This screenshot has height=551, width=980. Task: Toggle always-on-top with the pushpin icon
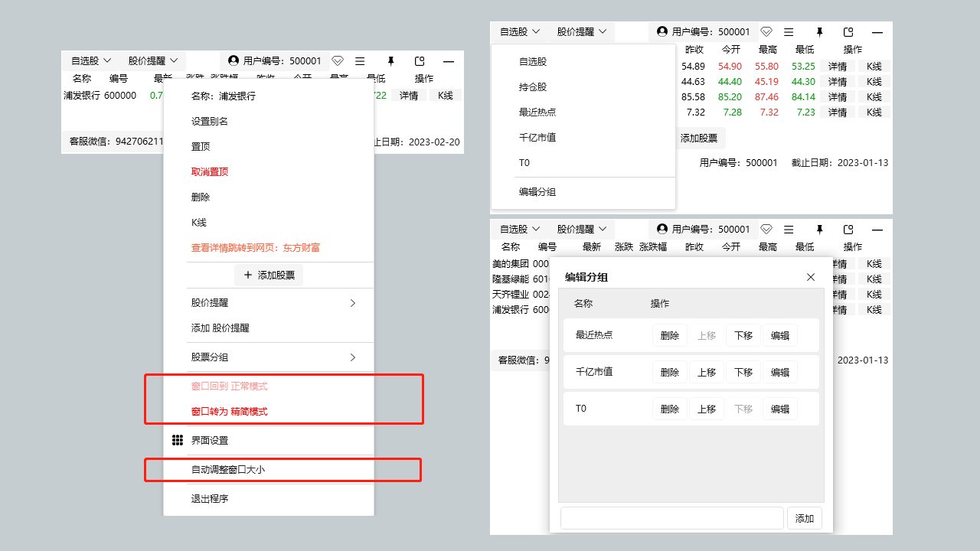pyautogui.click(x=390, y=60)
